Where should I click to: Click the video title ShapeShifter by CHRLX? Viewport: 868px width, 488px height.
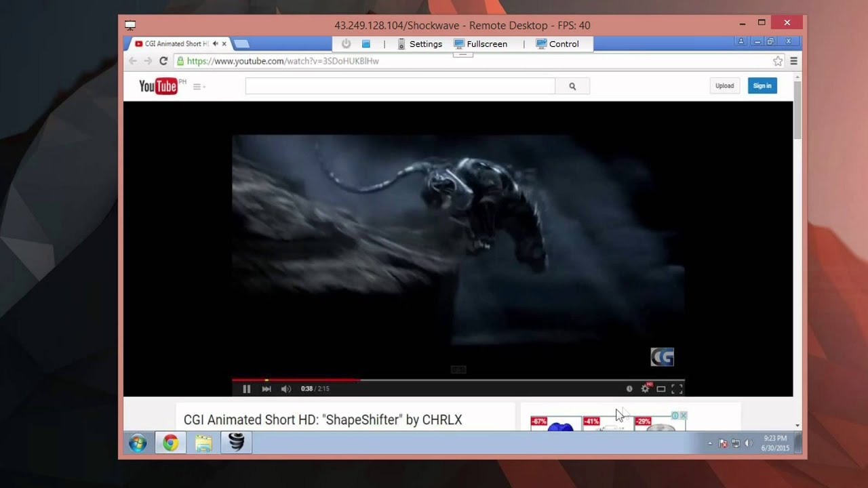pos(323,420)
